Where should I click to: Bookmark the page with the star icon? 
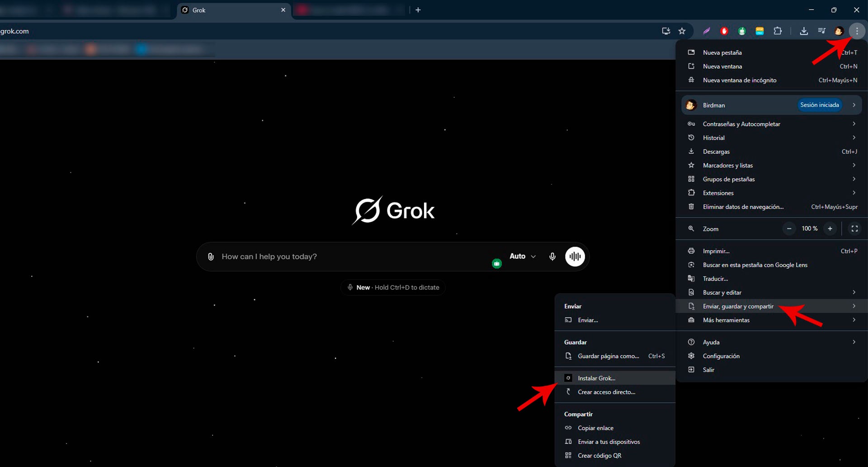(683, 31)
